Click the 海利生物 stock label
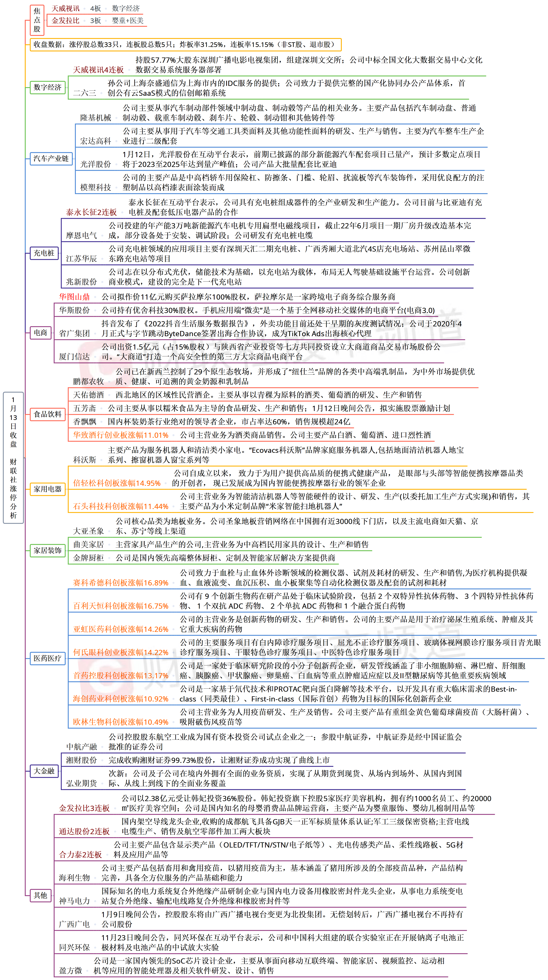 point(75,878)
